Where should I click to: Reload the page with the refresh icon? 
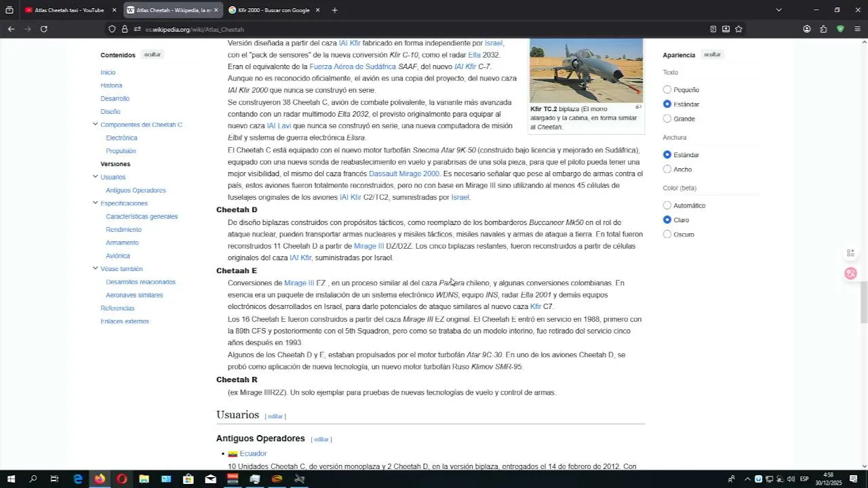click(x=44, y=29)
